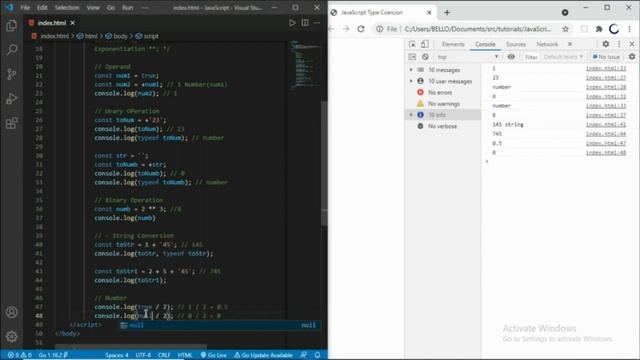Open editor More Actions ellipsis
This screenshot has width=640, height=360.
[x=317, y=23]
